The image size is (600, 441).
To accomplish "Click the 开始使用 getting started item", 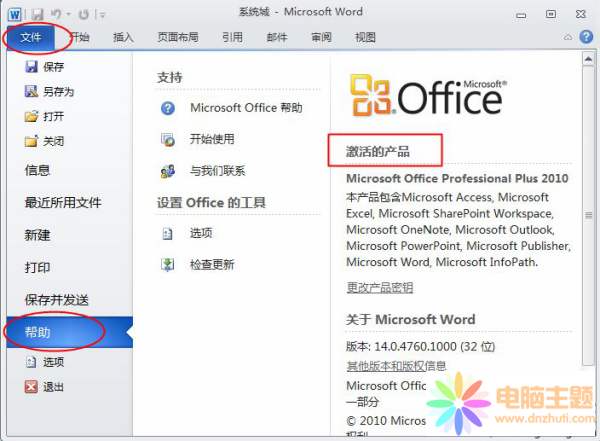I will pyautogui.click(x=211, y=139).
